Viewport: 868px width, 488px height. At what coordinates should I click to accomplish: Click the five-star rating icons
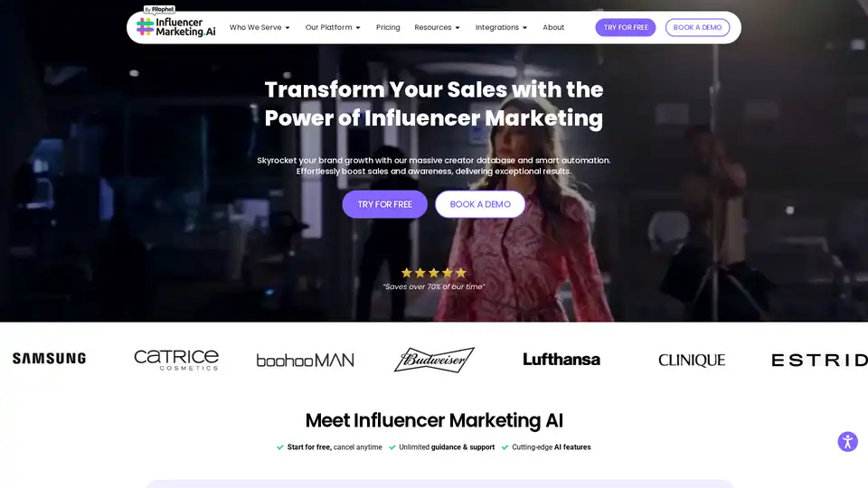point(434,273)
